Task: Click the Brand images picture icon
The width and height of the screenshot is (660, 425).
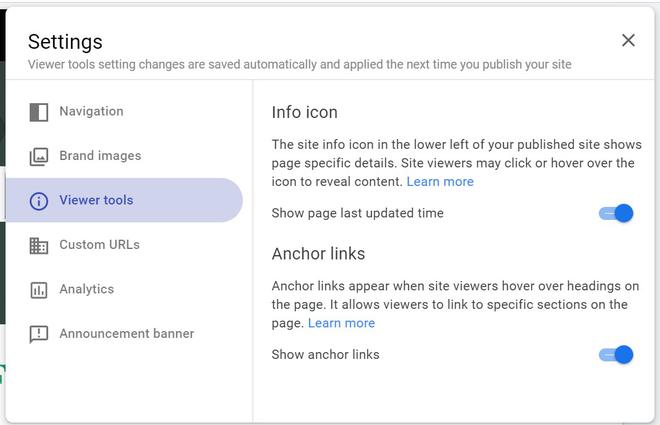Action: (39, 156)
